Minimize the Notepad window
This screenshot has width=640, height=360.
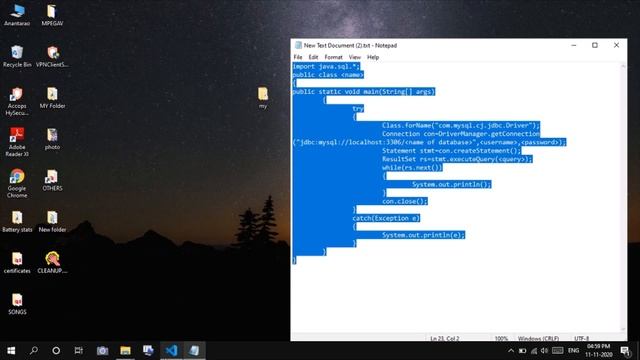pos(574,45)
